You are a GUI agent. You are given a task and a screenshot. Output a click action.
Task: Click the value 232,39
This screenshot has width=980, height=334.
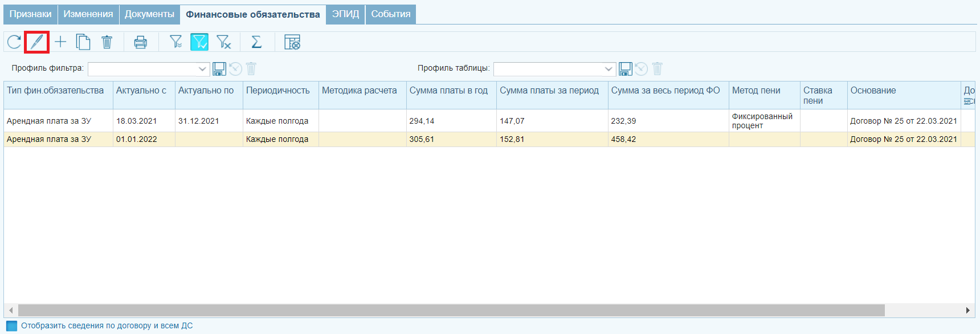coord(623,121)
